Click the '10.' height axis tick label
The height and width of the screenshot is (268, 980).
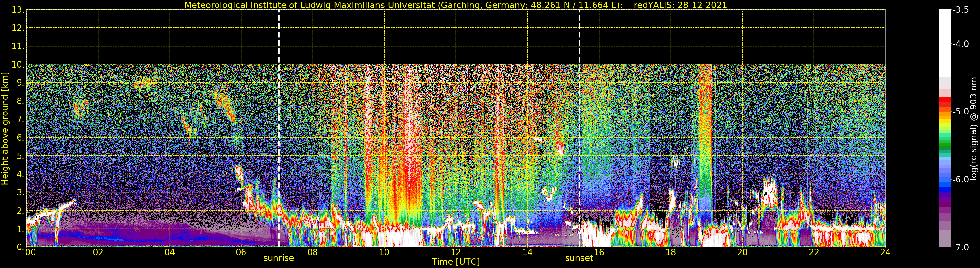(18, 65)
